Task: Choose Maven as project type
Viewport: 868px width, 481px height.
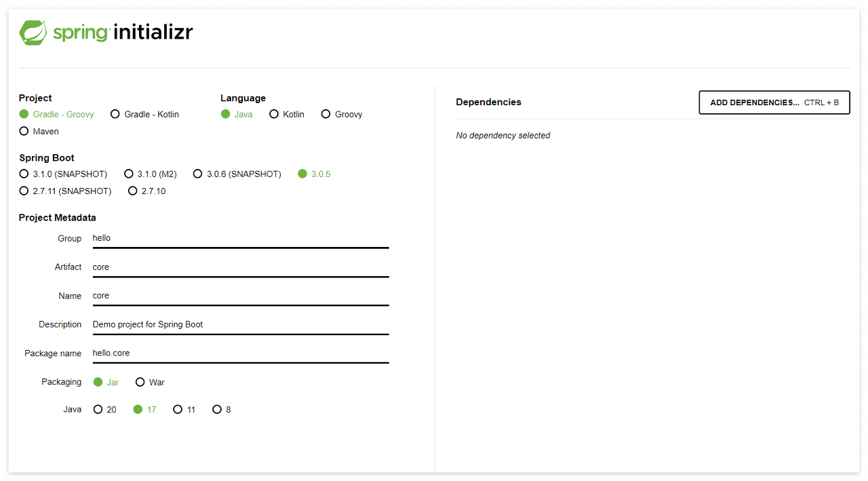Action: (39, 131)
